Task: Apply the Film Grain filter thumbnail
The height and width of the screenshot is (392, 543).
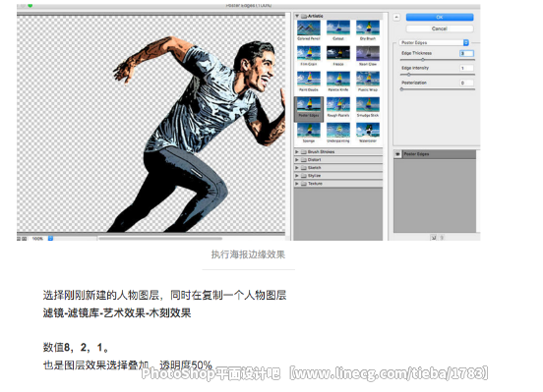Action: tap(309, 56)
